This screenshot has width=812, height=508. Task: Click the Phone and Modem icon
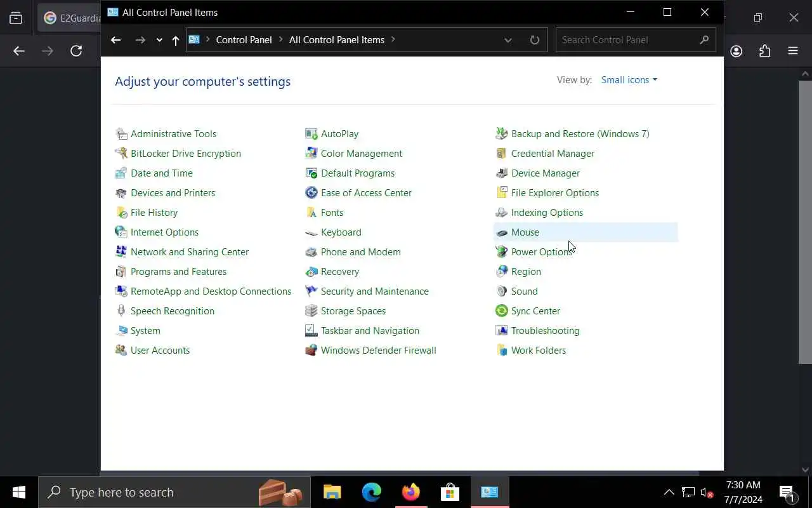[311, 252]
